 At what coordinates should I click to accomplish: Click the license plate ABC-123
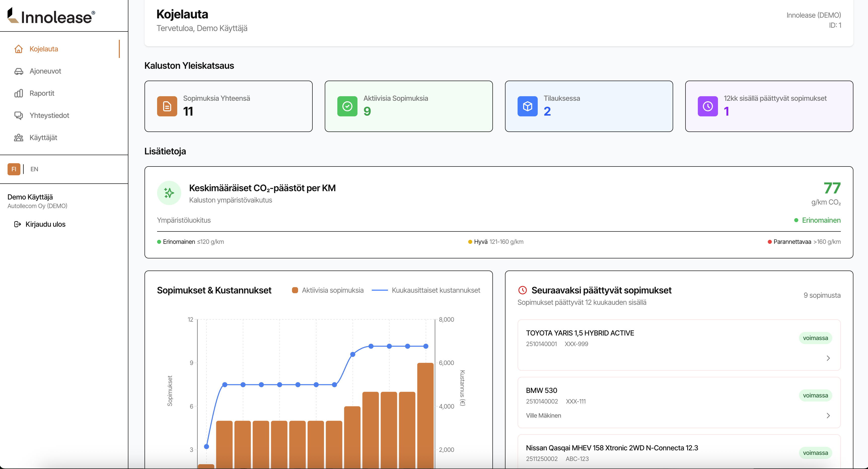tap(577, 459)
